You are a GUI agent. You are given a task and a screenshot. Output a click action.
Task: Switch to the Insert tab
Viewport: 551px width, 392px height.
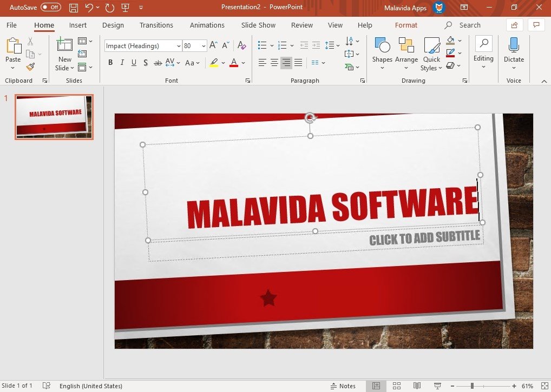[77, 25]
